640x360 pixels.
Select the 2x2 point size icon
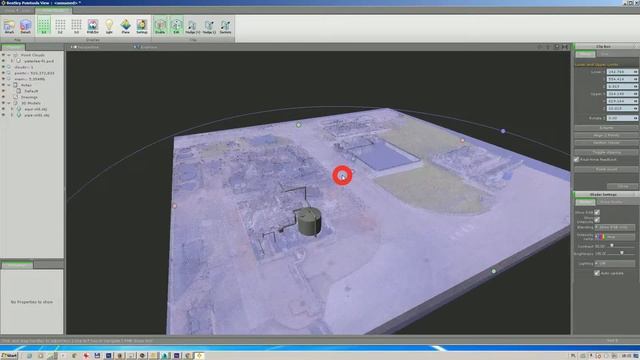click(60, 25)
